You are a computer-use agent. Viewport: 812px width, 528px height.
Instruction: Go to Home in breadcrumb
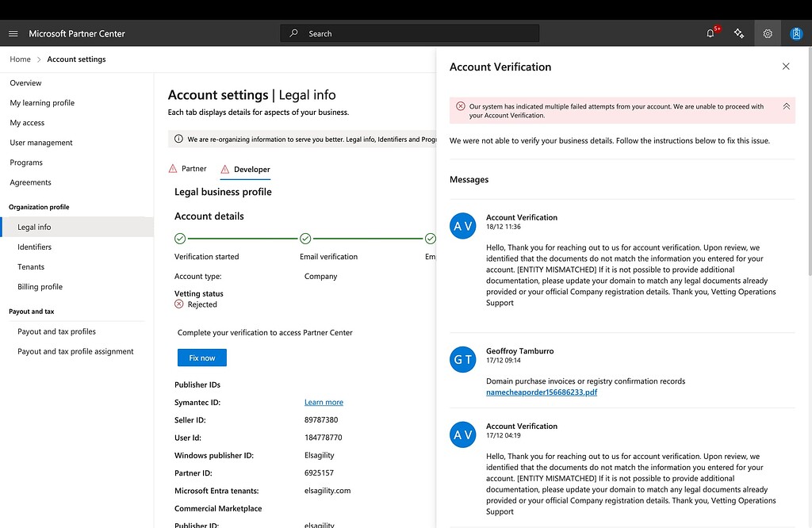[x=20, y=59]
